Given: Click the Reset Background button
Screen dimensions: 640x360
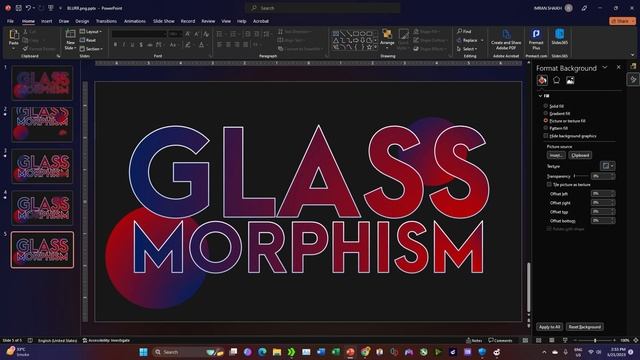Looking at the screenshot, I should click(584, 327).
